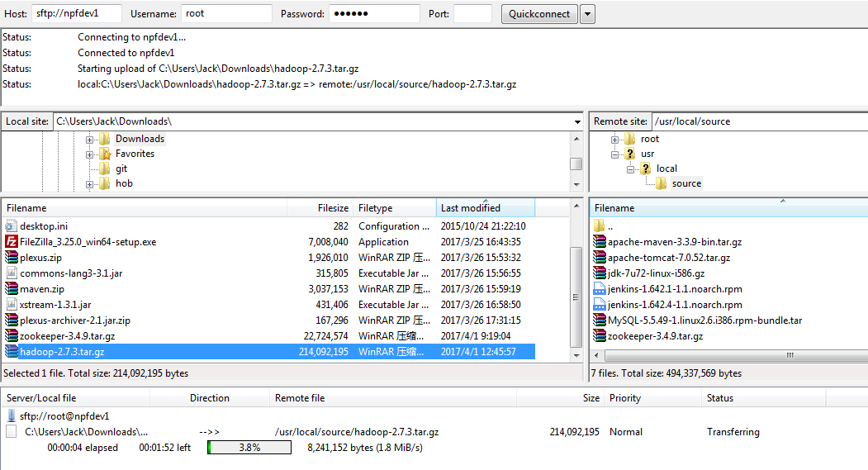Click the apache-tomcat-7.0.52.tar.gz icon

[599, 258]
